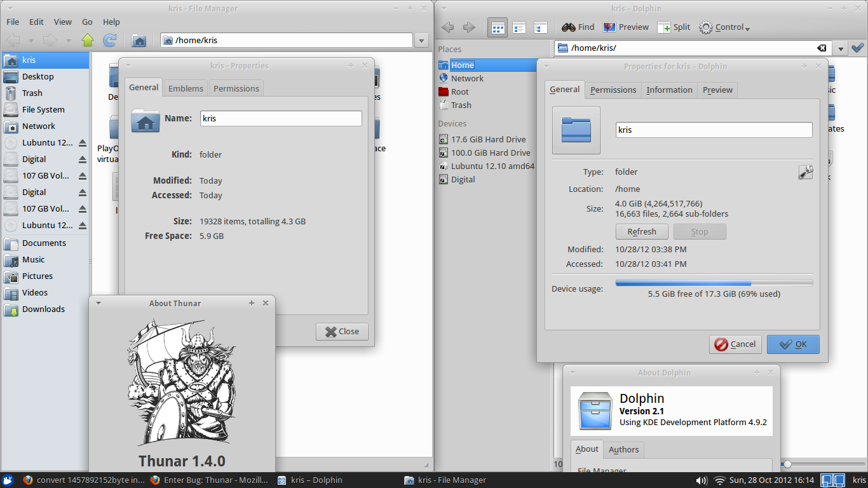This screenshot has width=868, height=488.
Task: Expand Thunar location bar history dropdown
Action: (x=421, y=41)
